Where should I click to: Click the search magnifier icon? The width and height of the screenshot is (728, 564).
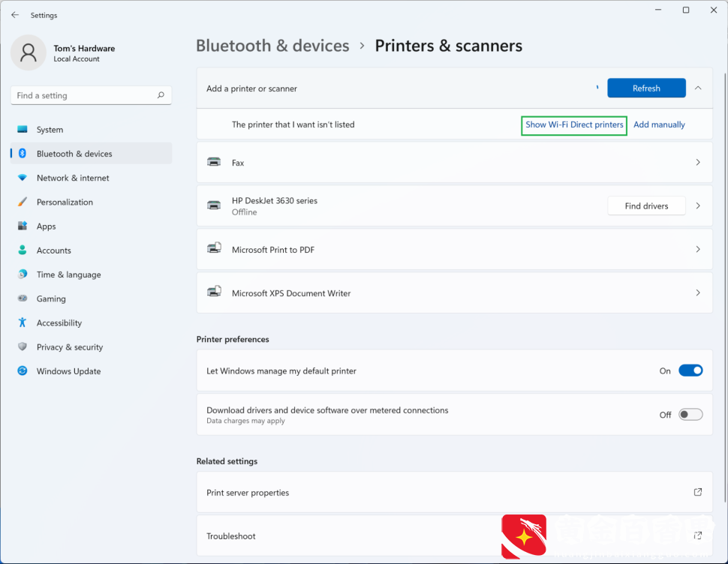(161, 95)
